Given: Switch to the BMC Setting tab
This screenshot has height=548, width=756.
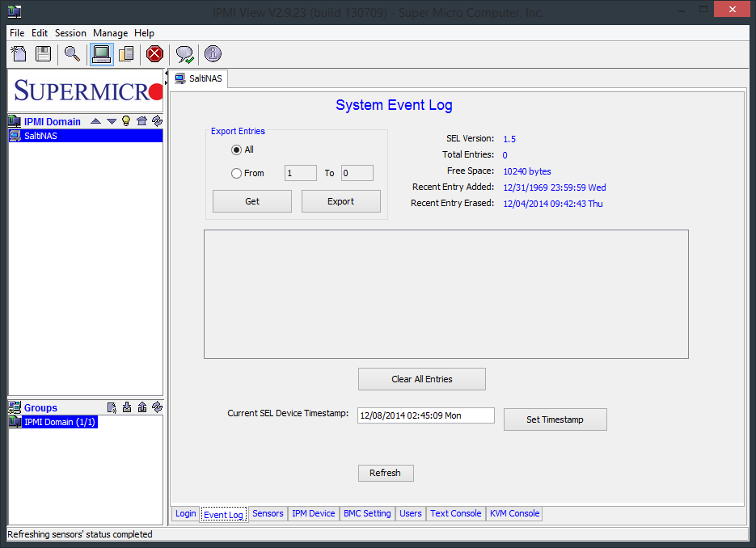Looking at the screenshot, I should (x=367, y=514).
